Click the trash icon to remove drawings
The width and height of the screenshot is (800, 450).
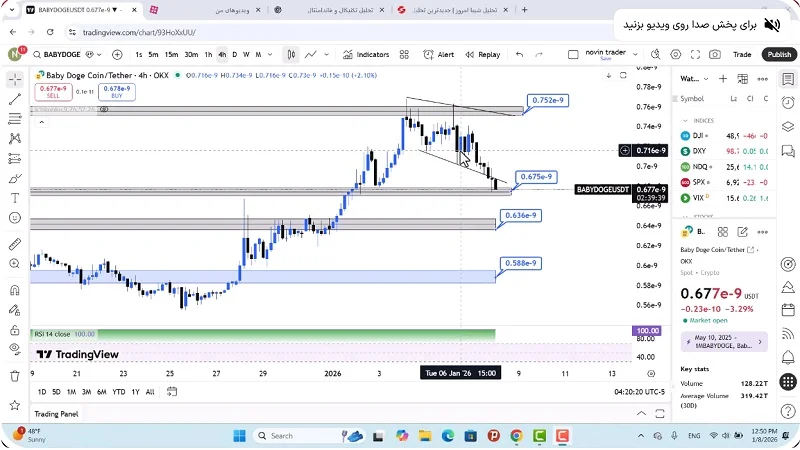(x=14, y=376)
